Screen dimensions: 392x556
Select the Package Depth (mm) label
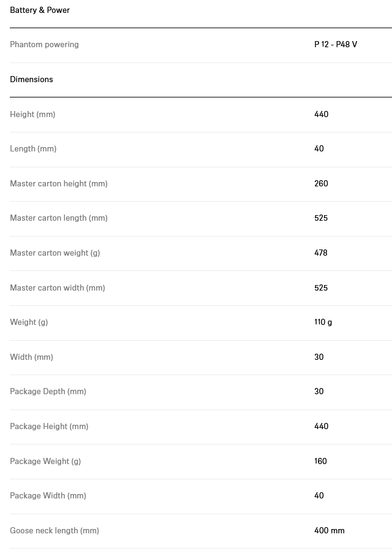48,392
